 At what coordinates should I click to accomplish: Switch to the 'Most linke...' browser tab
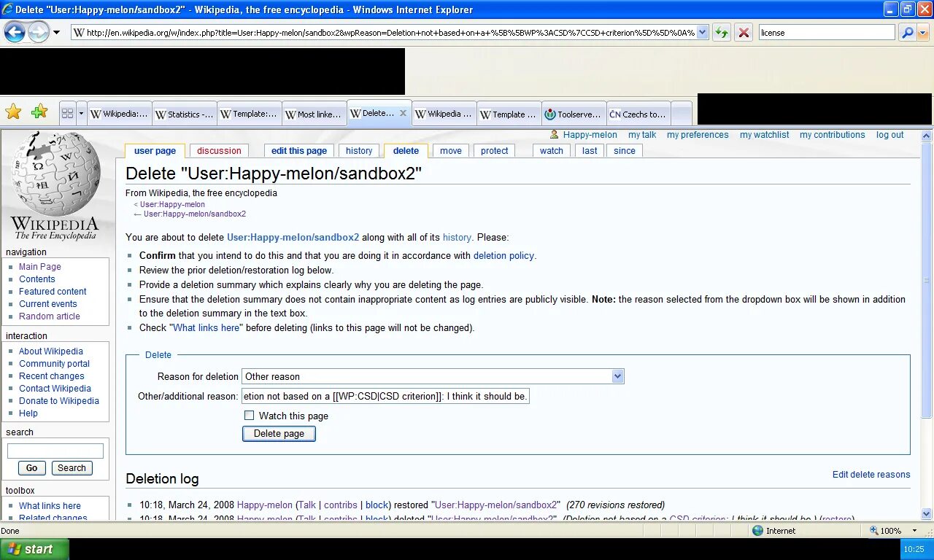click(x=314, y=114)
